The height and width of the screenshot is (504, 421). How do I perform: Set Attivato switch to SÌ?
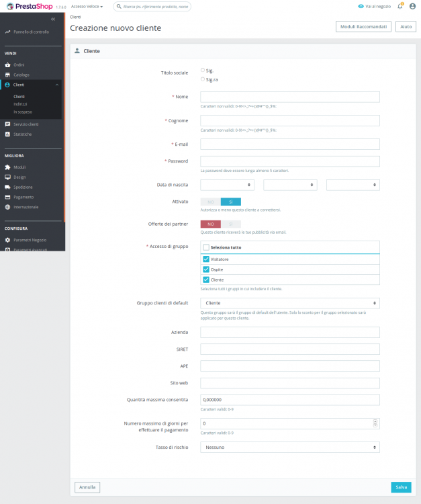click(231, 202)
